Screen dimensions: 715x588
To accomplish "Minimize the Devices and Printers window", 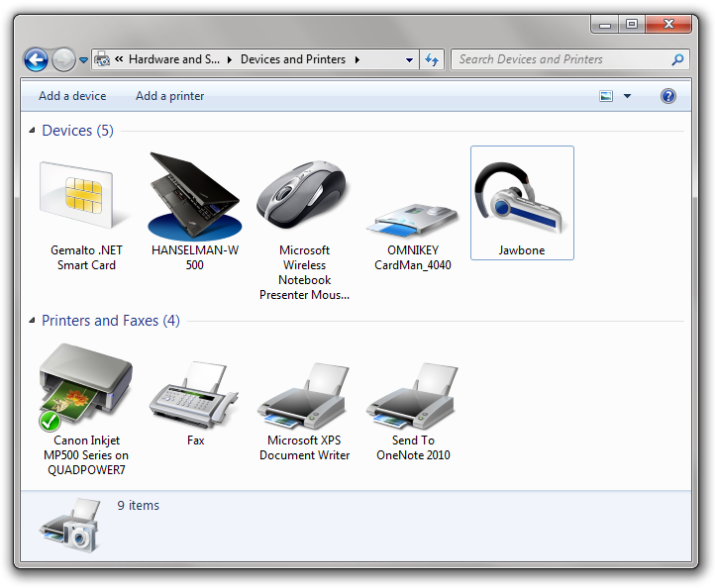I will (605, 25).
